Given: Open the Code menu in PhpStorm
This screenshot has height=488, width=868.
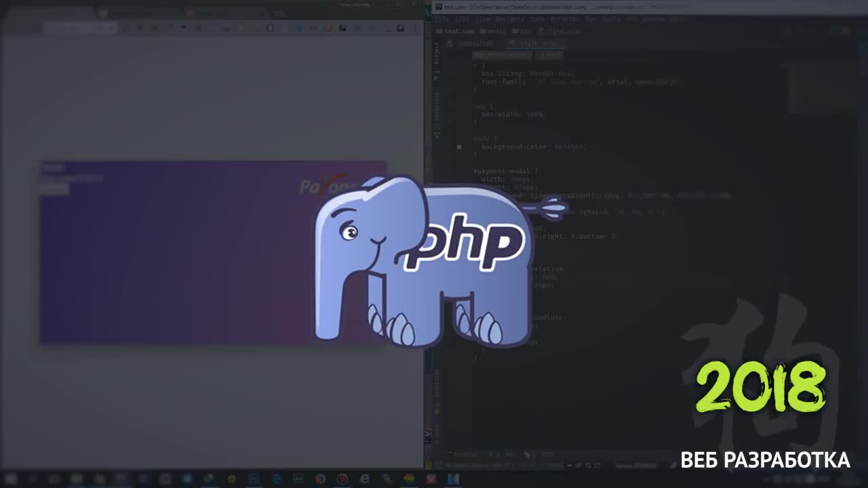Looking at the screenshot, I should [x=537, y=19].
